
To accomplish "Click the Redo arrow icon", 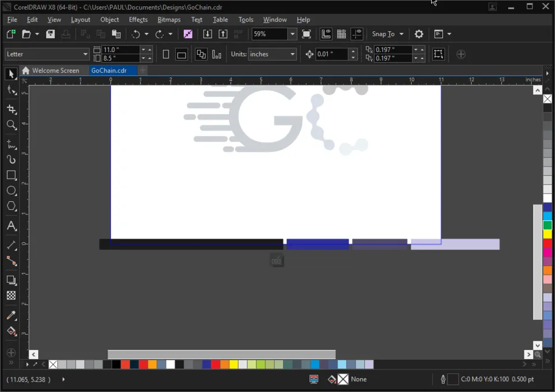I will pyautogui.click(x=160, y=34).
